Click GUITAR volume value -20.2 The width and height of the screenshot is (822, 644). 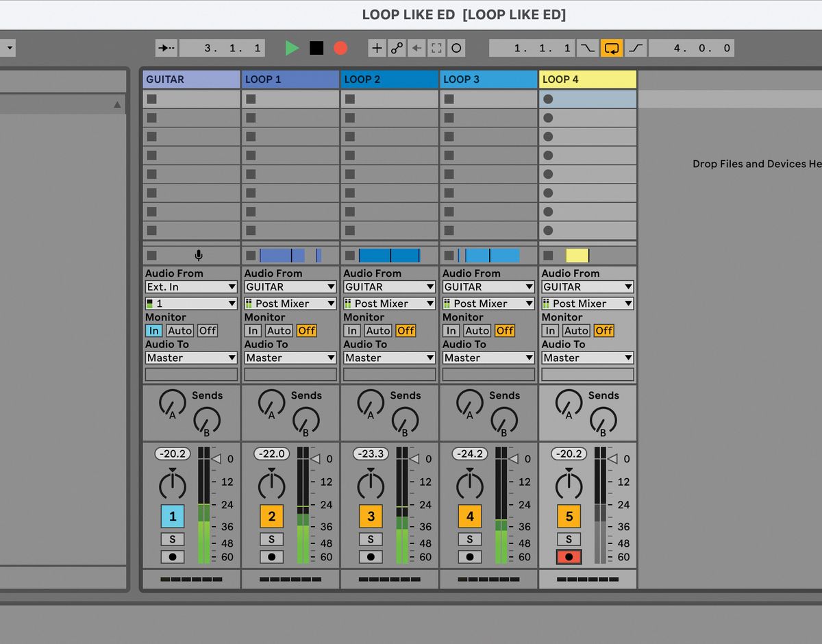click(173, 454)
